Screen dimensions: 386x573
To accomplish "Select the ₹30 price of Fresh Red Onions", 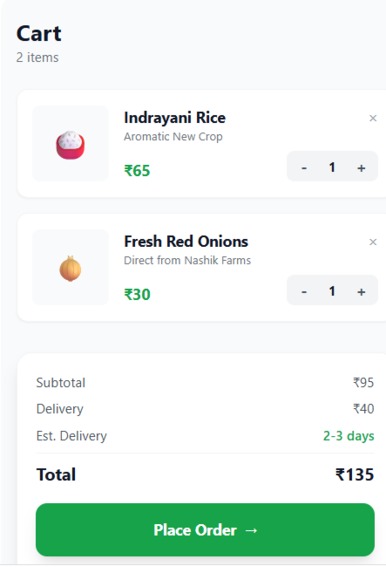I will pyautogui.click(x=137, y=295).
